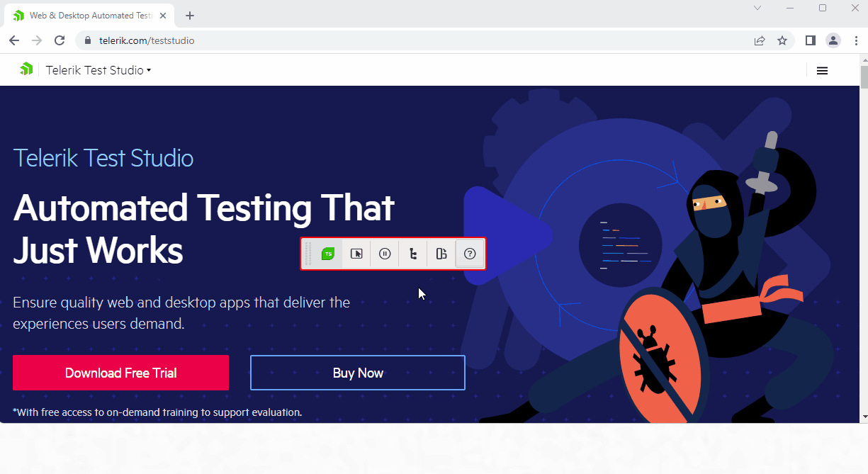
Task: Go forward to next page
Action: (37, 40)
